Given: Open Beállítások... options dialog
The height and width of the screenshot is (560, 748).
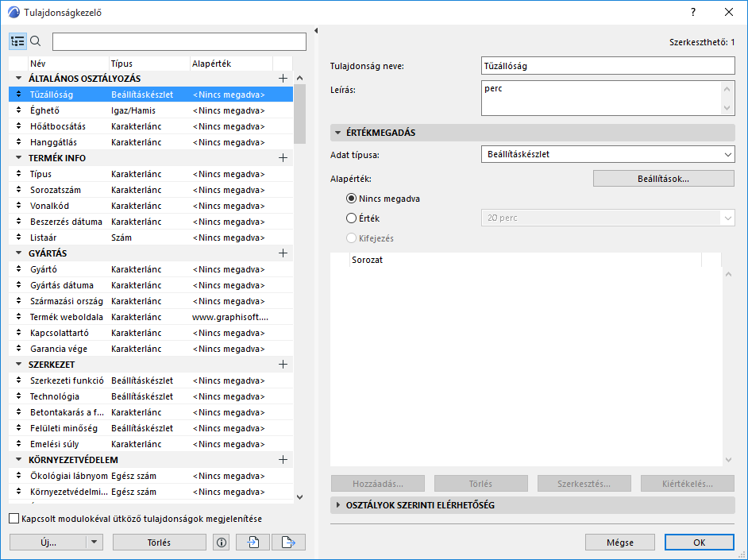Looking at the screenshot, I should click(664, 179).
